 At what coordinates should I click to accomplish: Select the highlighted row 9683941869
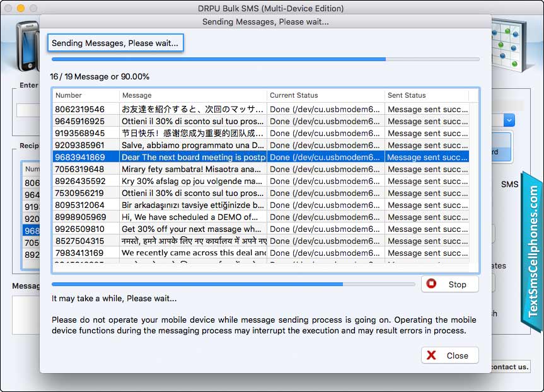260,157
